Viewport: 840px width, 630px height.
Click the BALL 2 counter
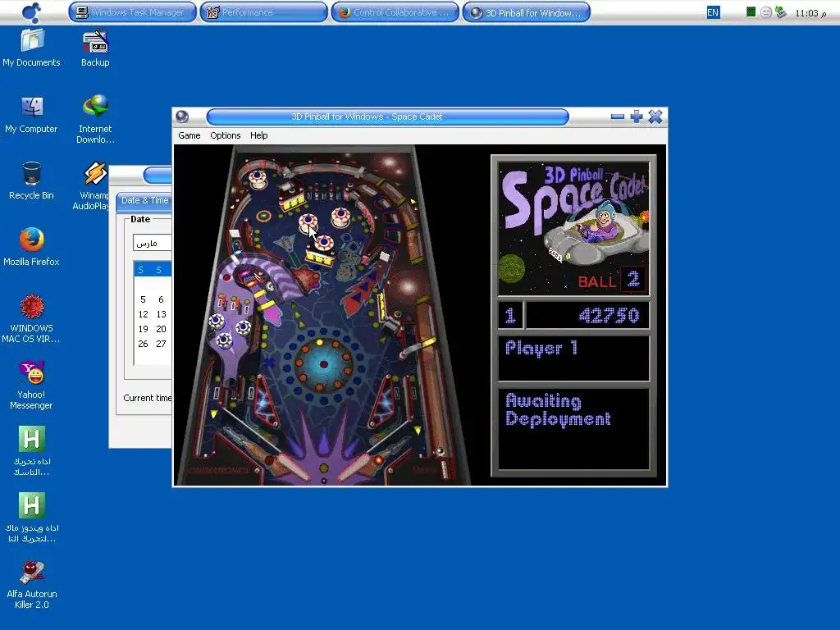612,280
